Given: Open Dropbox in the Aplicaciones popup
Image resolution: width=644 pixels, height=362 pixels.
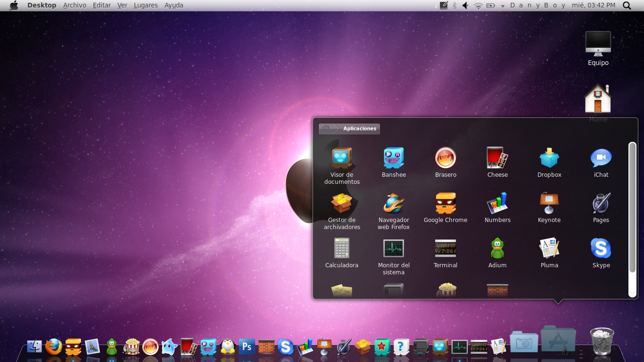Looking at the screenshot, I should pos(549,163).
